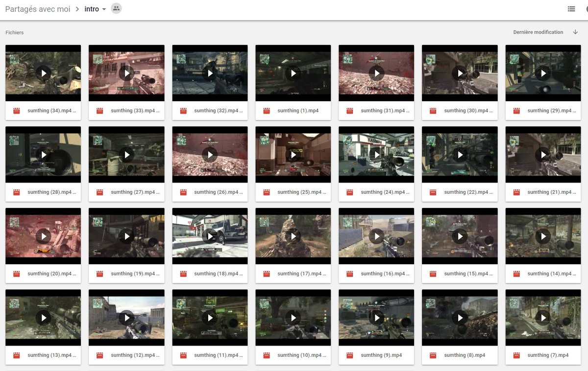Play the sumthing (33).mp4 video thumbnail

[x=126, y=73]
